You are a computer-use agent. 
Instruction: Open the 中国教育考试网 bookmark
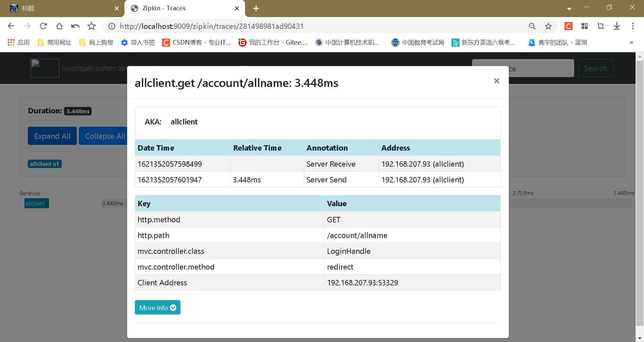pos(418,42)
